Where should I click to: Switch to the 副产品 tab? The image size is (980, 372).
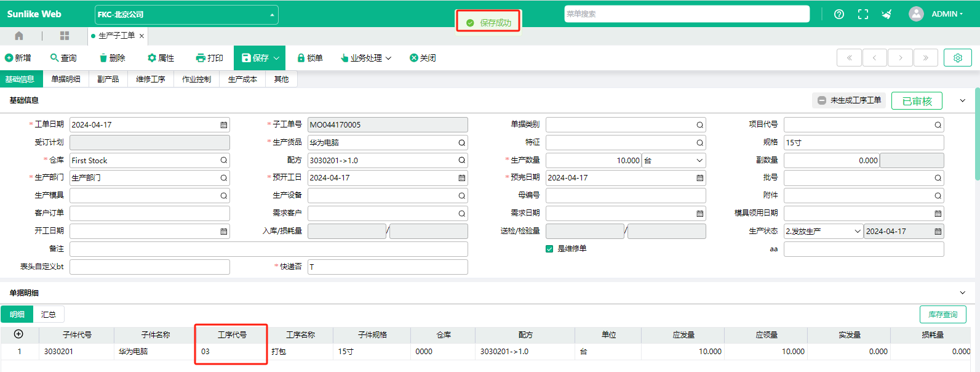[108, 79]
